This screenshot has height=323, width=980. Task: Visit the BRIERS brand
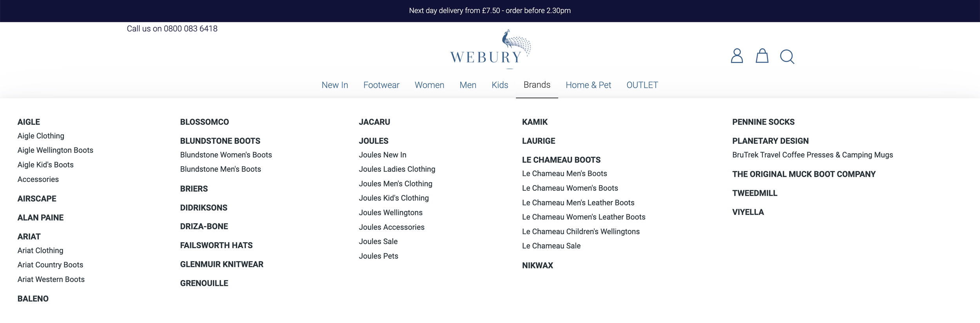[x=194, y=189]
